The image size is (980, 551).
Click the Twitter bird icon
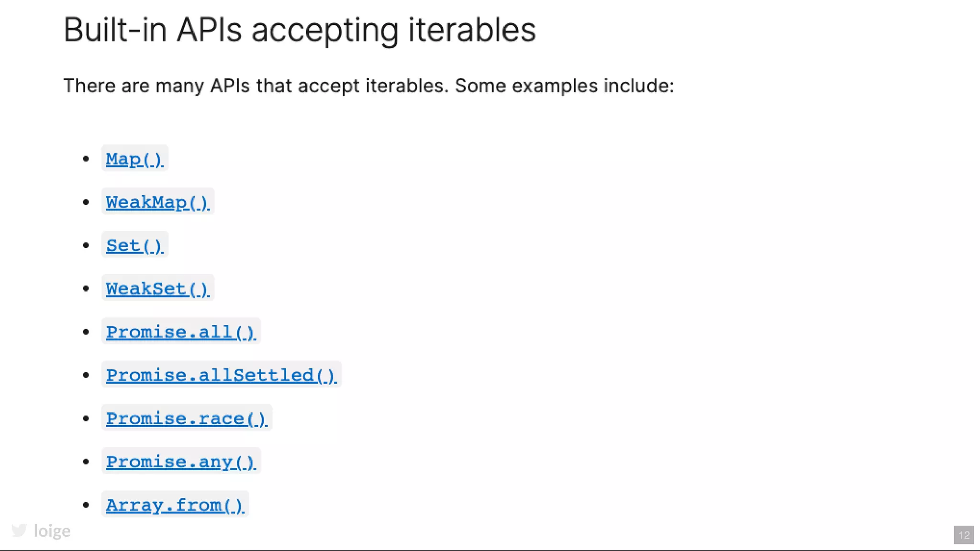(19, 530)
